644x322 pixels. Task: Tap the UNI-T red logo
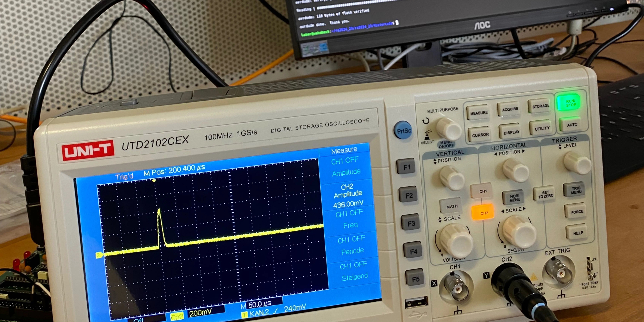[88, 150]
